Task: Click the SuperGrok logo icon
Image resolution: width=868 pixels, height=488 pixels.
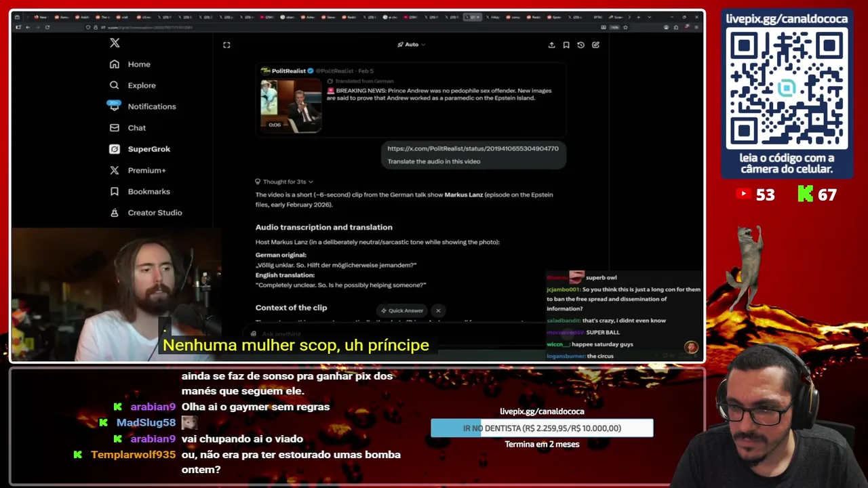Action: click(x=114, y=149)
